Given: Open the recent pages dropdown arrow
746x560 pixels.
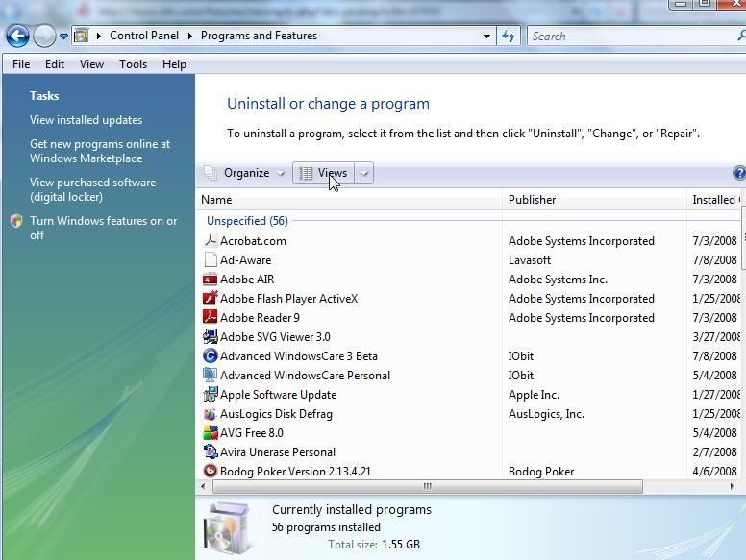Looking at the screenshot, I should (x=63, y=37).
